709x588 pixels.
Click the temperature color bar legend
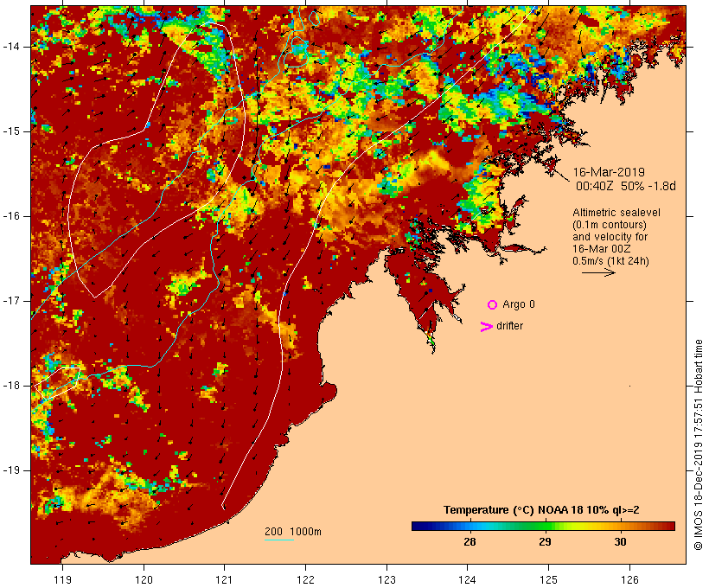point(543,526)
